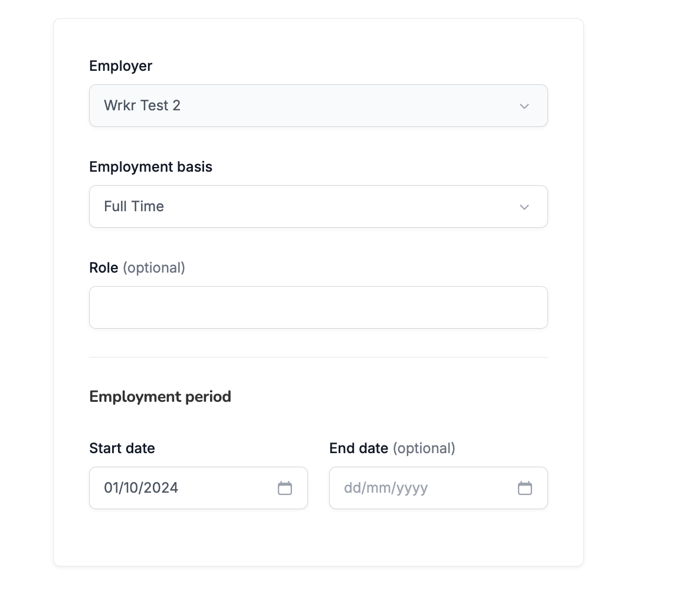
Task: Click the Role field label
Action: pos(103,268)
